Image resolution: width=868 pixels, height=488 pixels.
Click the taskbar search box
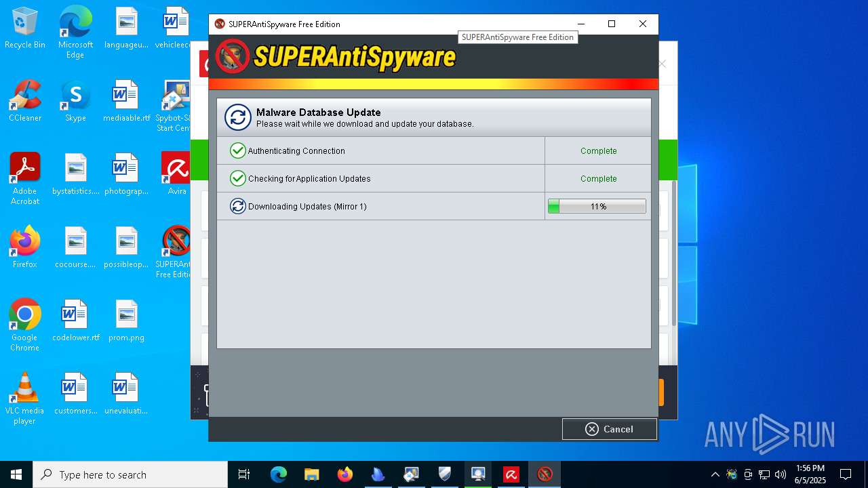[x=130, y=474]
